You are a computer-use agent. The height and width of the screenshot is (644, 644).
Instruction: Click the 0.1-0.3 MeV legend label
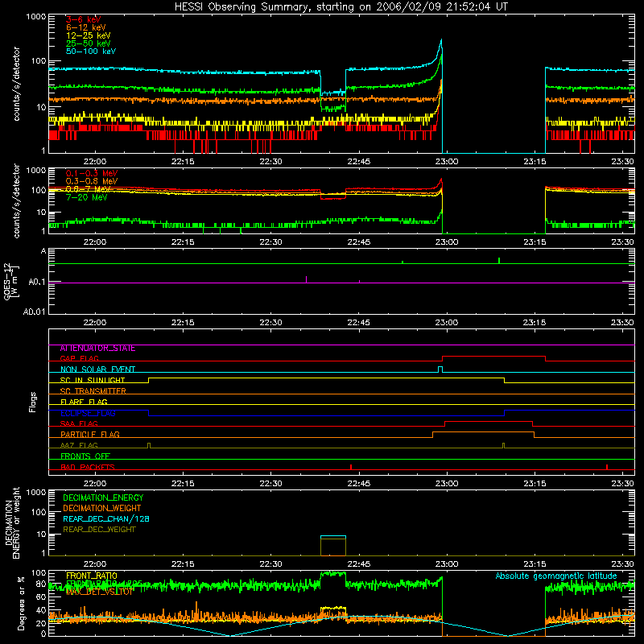(92, 173)
